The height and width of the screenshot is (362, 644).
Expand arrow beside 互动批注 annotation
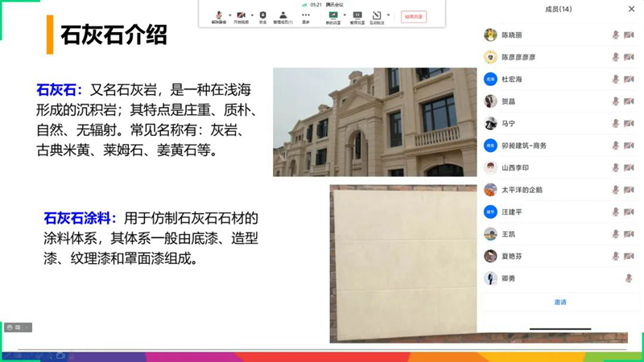388,15
